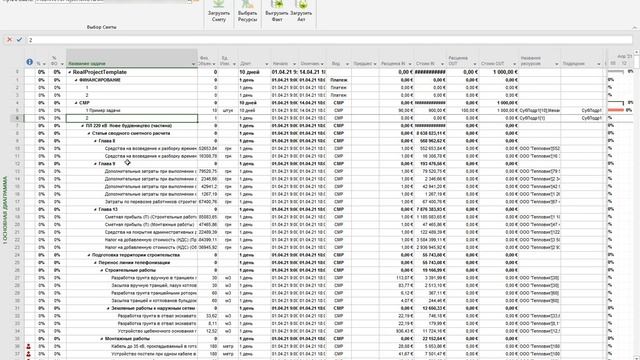Click the ОСНОВНАЯ ДИАГРАММА vertical view label
640x360 pixels.
(5, 210)
